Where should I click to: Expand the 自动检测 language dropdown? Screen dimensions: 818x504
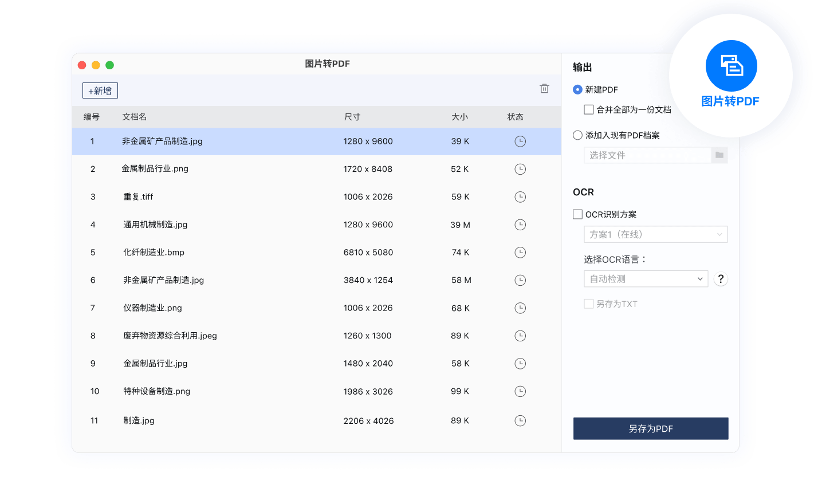(x=646, y=279)
